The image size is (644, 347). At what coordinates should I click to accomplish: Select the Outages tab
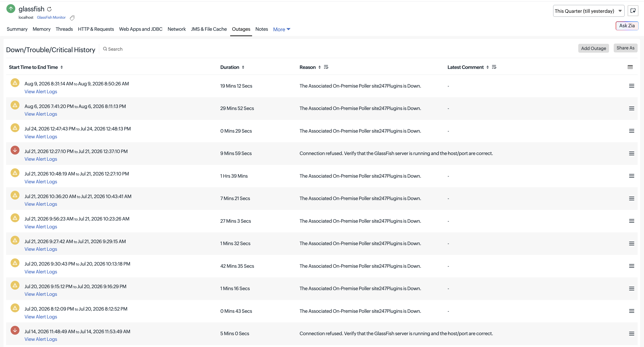click(x=241, y=29)
